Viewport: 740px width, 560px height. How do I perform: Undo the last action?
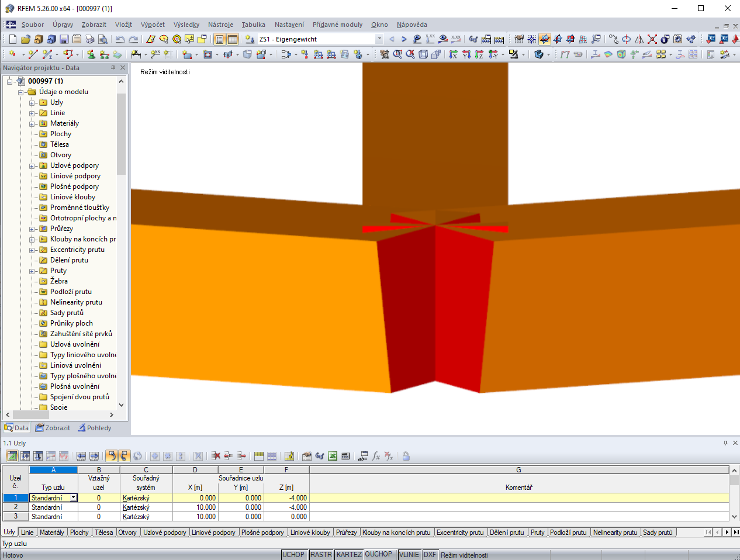click(x=120, y=39)
